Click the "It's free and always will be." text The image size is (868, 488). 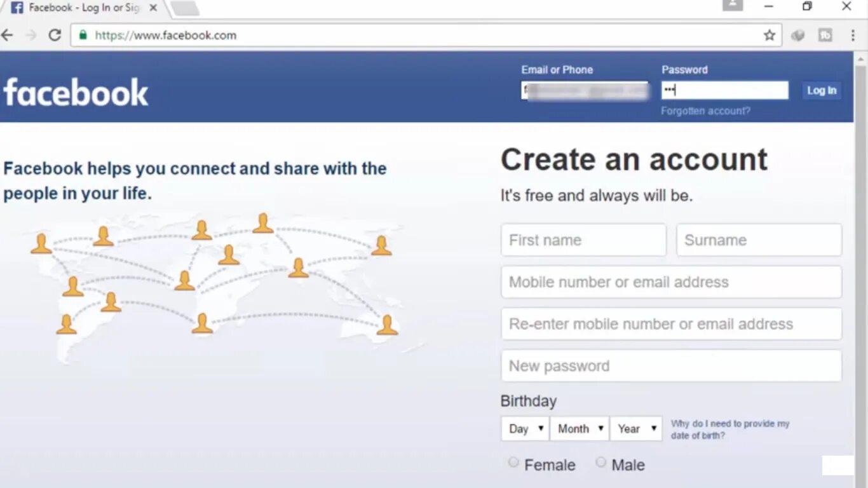pos(597,196)
